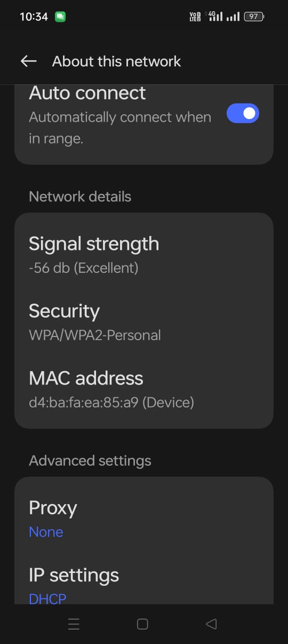The width and height of the screenshot is (288, 644).
Task: Tap the battery indicator showing 97
Action: (x=253, y=17)
